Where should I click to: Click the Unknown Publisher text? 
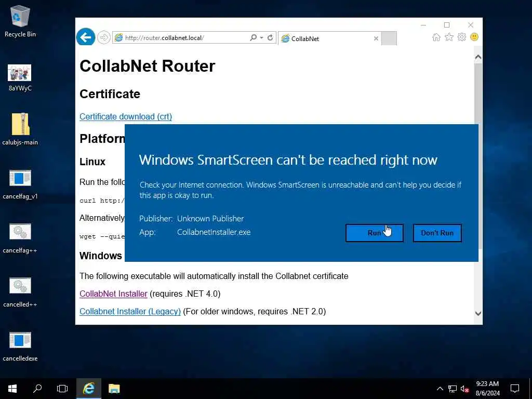point(210,219)
